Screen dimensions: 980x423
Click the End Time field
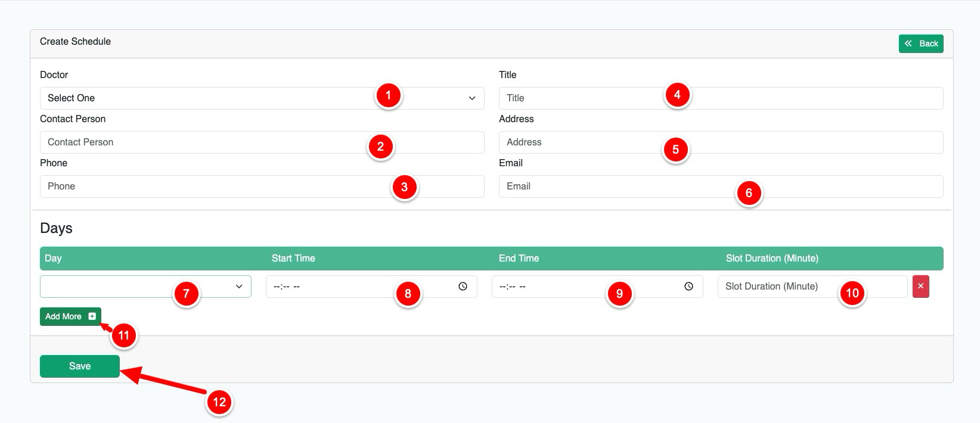pos(597,287)
